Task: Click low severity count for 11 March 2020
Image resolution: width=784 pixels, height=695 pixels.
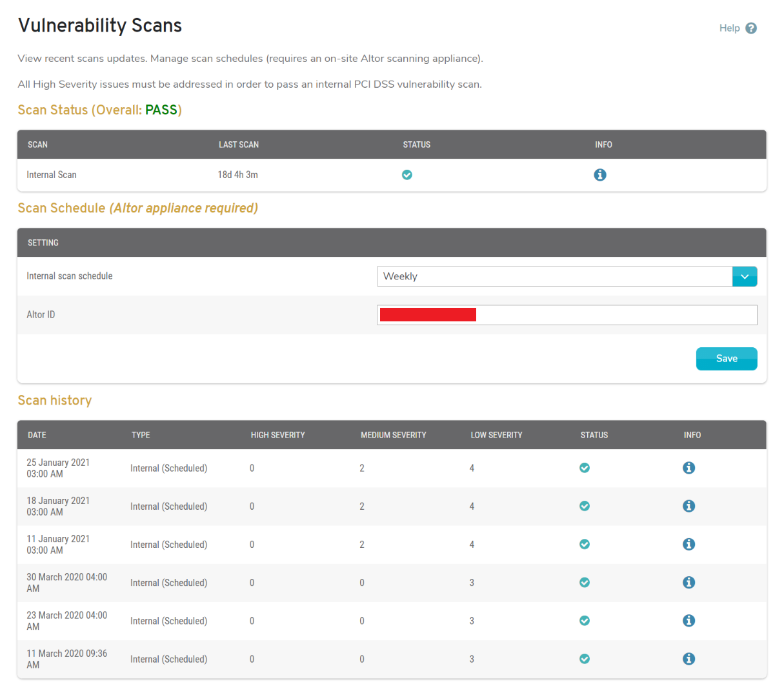Action: [472, 659]
